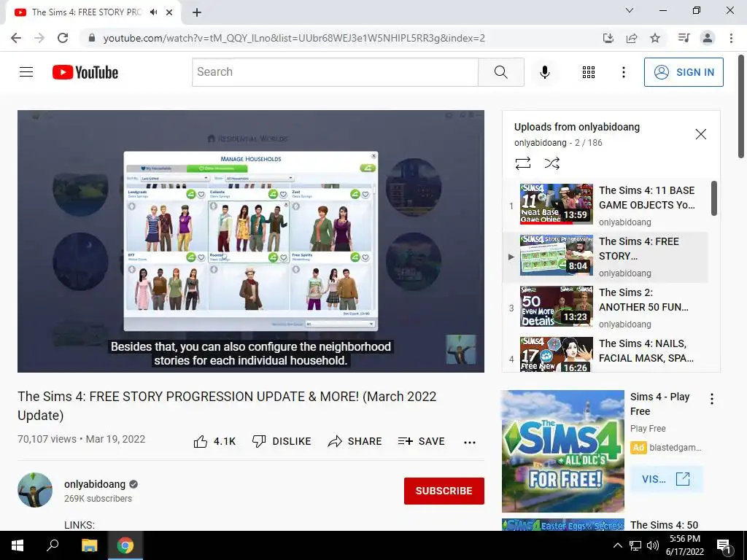Screen dimensions: 747x560
Task: Open onlyabidoang channel avatar
Action: 35,489
